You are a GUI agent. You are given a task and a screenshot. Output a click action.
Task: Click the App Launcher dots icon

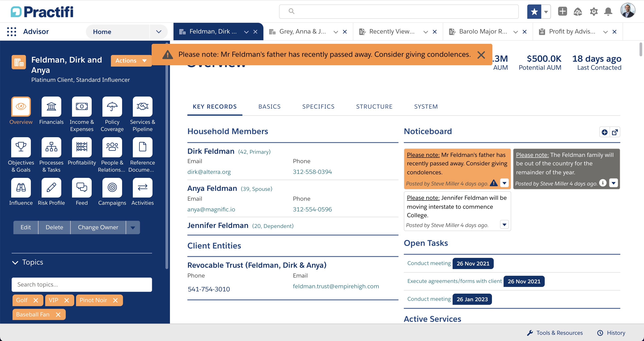pos(11,32)
